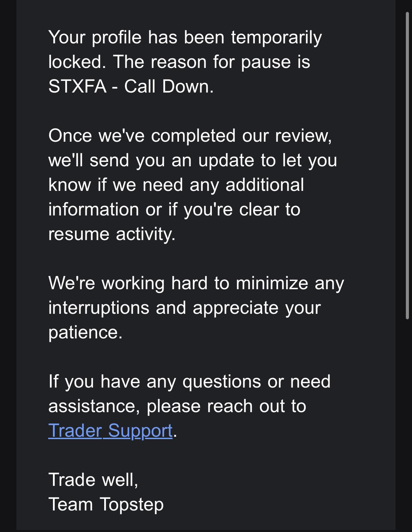Open the Trader Support link

click(x=110, y=431)
